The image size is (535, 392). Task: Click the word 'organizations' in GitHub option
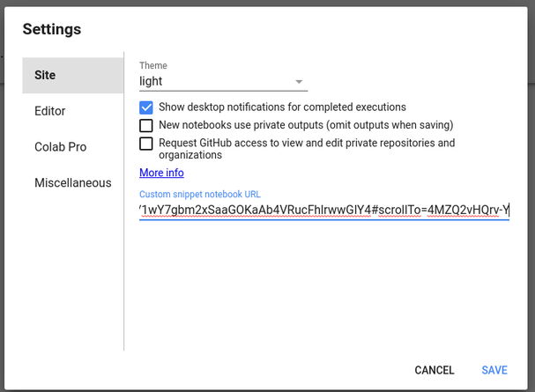(189, 155)
